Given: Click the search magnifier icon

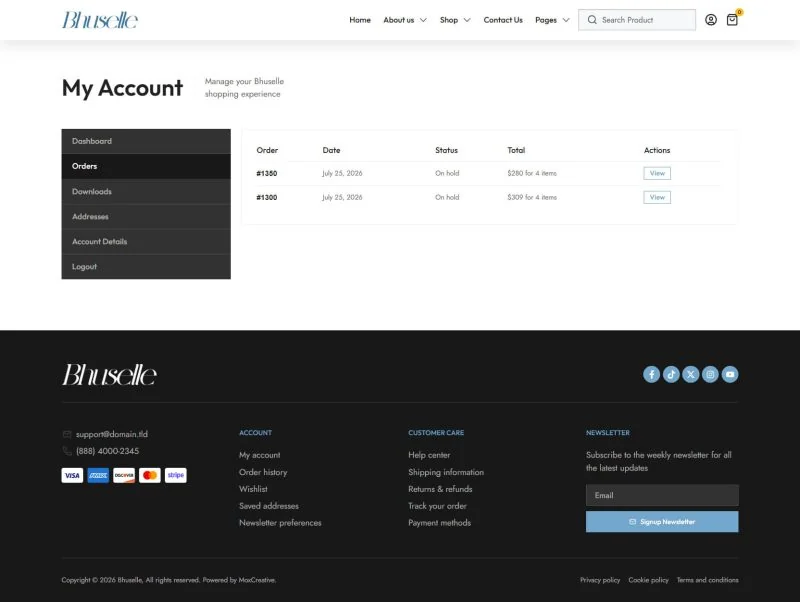Looking at the screenshot, I should pos(592,20).
